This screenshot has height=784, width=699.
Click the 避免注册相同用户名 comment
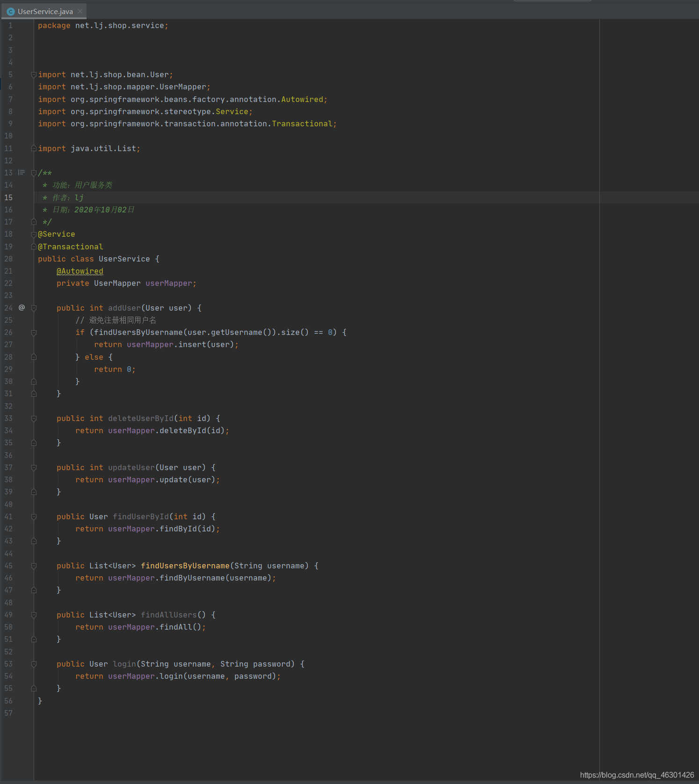(116, 320)
